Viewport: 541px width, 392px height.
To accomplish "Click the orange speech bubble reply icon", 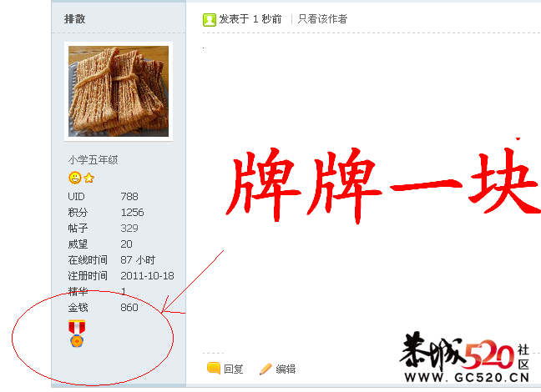I will pyautogui.click(x=214, y=368).
